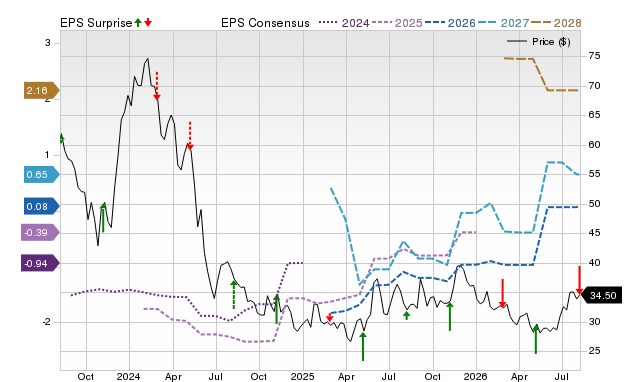Click the 34.50 current price label
This screenshot has height=382, width=640.
pos(602,295)
